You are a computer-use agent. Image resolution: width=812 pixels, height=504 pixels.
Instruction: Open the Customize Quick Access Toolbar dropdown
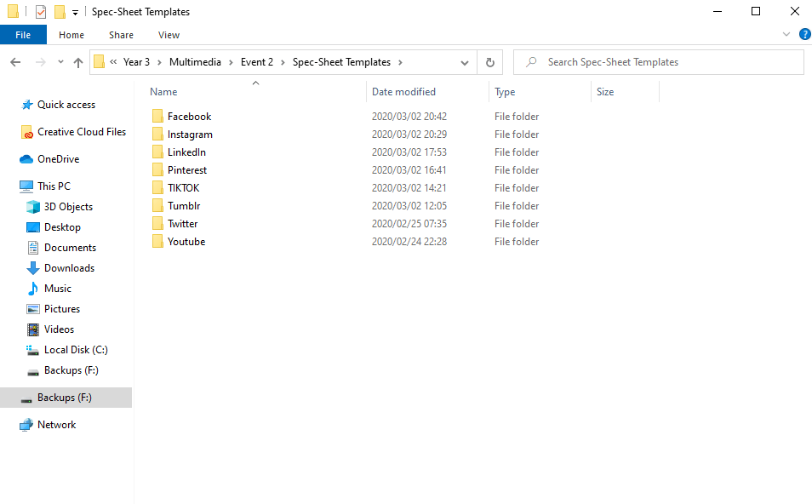click(75, 13)
